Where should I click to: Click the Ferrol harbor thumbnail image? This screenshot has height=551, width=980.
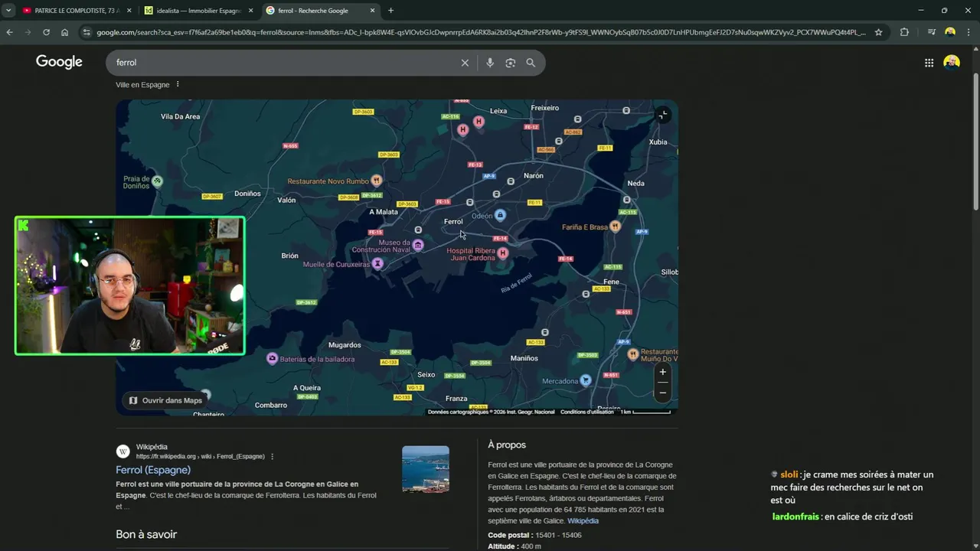pos(426,469)
